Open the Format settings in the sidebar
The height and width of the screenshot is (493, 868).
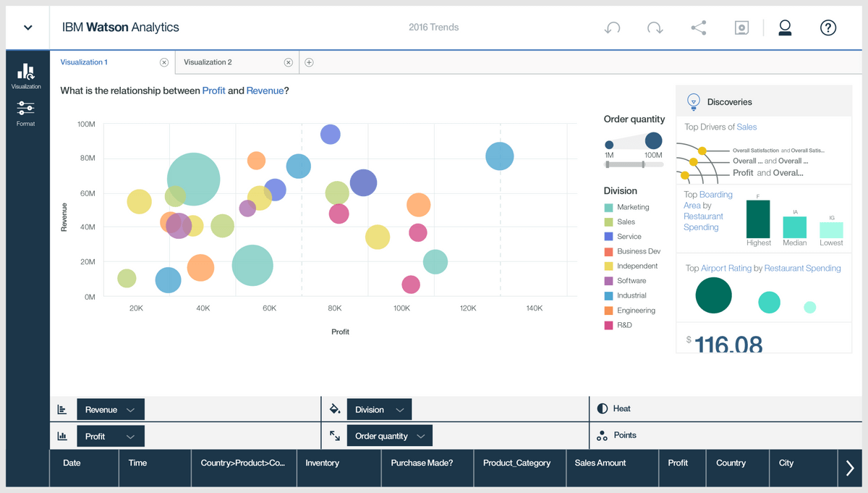click(26, 114)
